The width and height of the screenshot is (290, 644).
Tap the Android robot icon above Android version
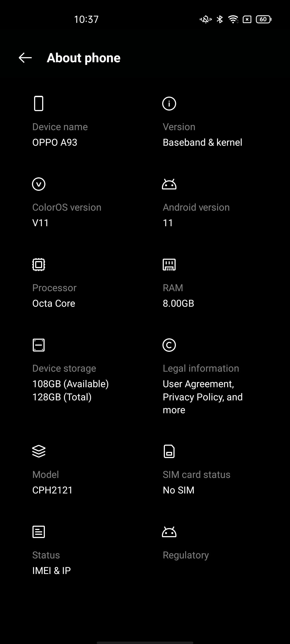pos(169,184)
